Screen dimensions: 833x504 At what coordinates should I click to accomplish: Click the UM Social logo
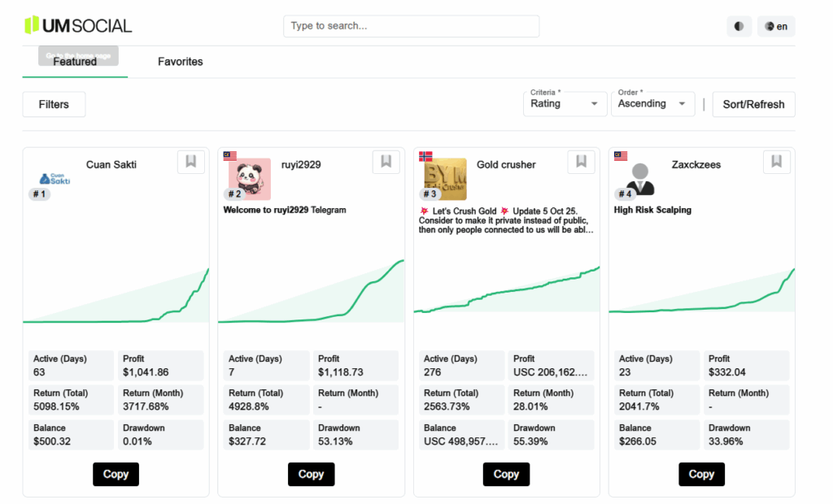[78, 25]
